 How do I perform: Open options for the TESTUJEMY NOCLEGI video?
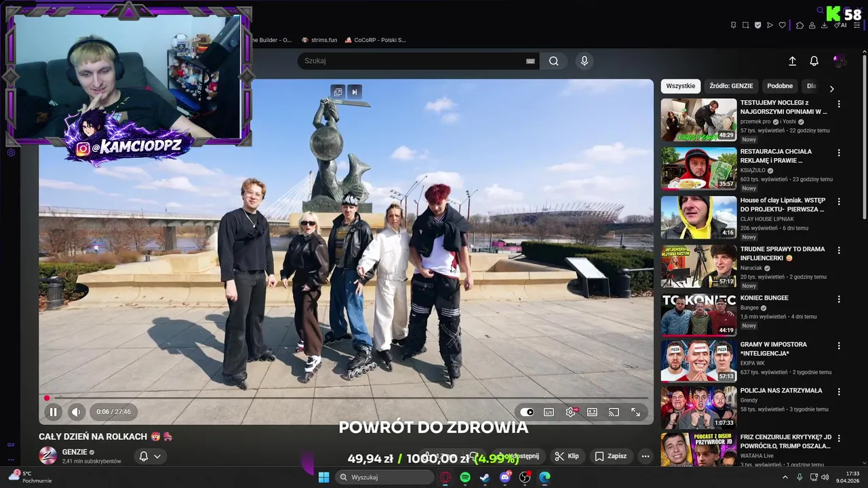click(x=839, y=104)
